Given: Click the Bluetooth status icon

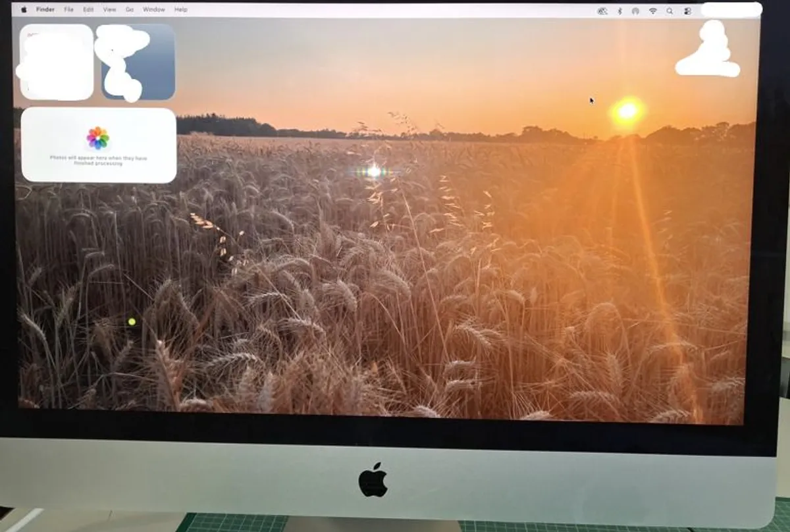Looking at the screenshot, I should coord(619,11).
